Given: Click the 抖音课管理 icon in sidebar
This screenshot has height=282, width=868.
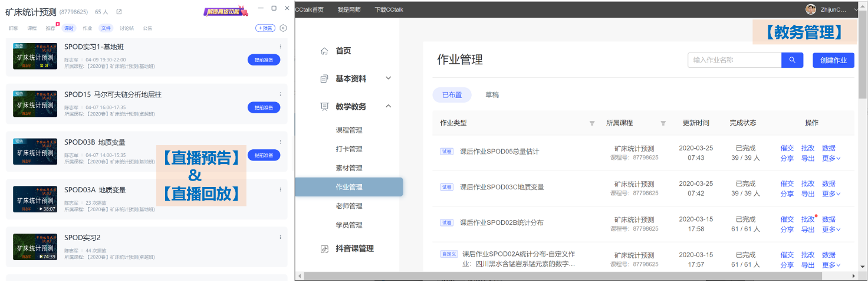Looking at the screenshot, I should (x=324, y=249).
